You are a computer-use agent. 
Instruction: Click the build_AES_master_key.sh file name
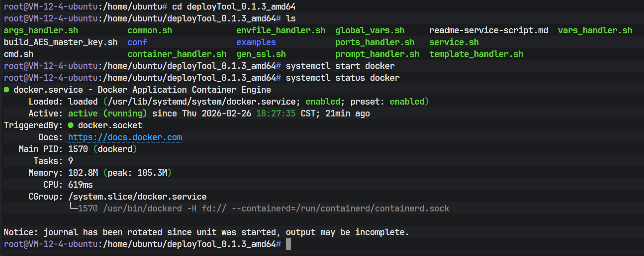coord(61,42)
